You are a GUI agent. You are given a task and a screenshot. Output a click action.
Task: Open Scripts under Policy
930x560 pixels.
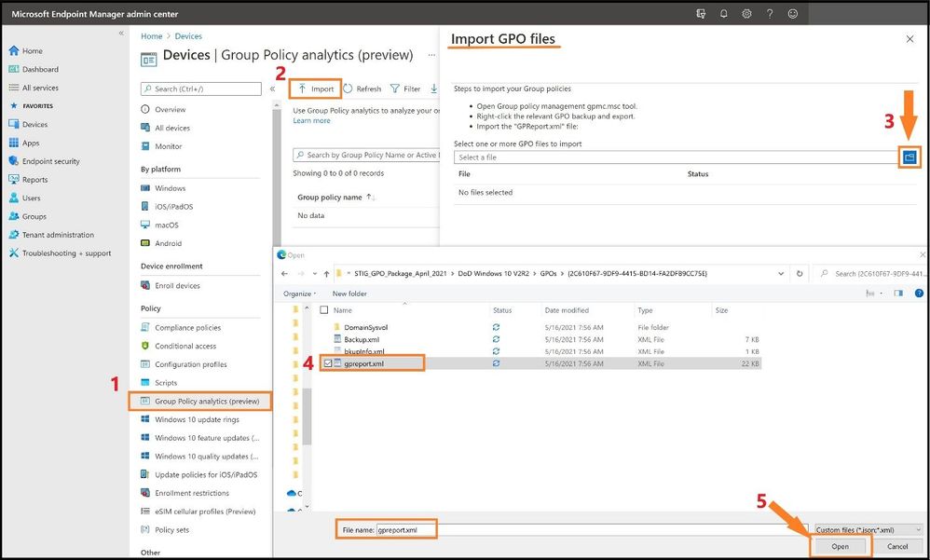pyautogui.click(x=166, y=383)
